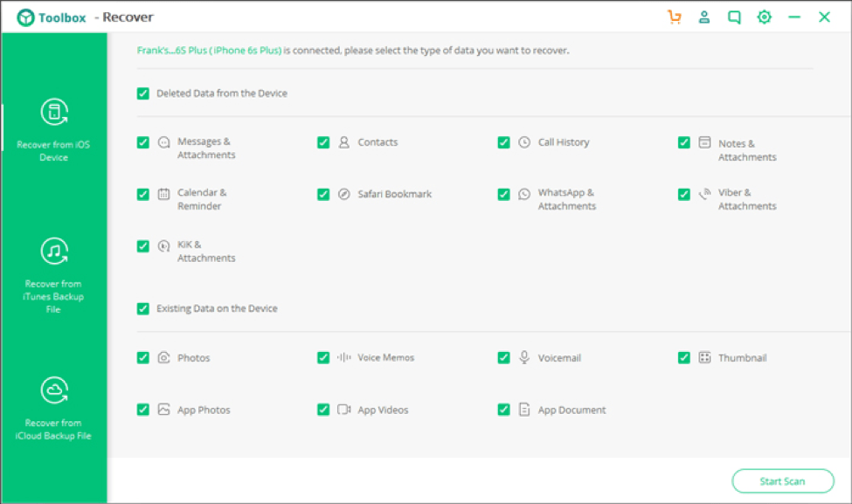Open settings gear in title bar
The width and height of the screenshot is (852, 504).
point(765,17)
